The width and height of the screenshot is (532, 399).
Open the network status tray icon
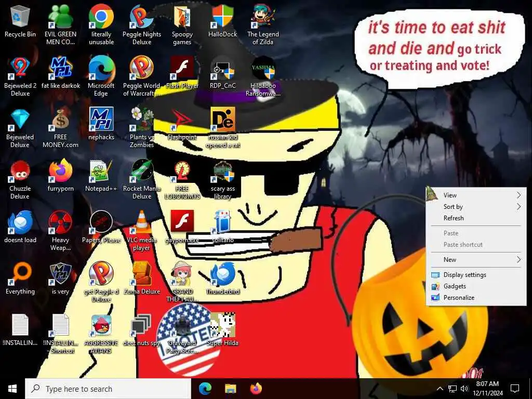pos(453,389)
